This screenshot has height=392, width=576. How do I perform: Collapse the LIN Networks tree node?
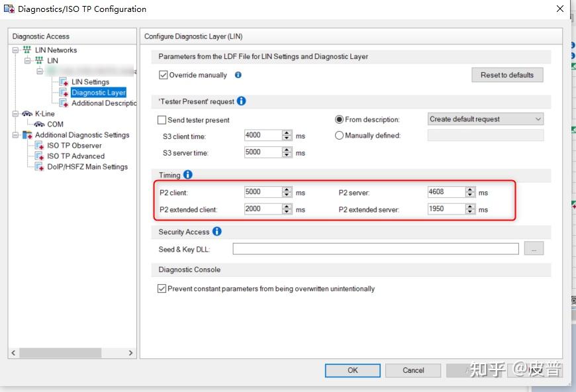tap(15, 50)
